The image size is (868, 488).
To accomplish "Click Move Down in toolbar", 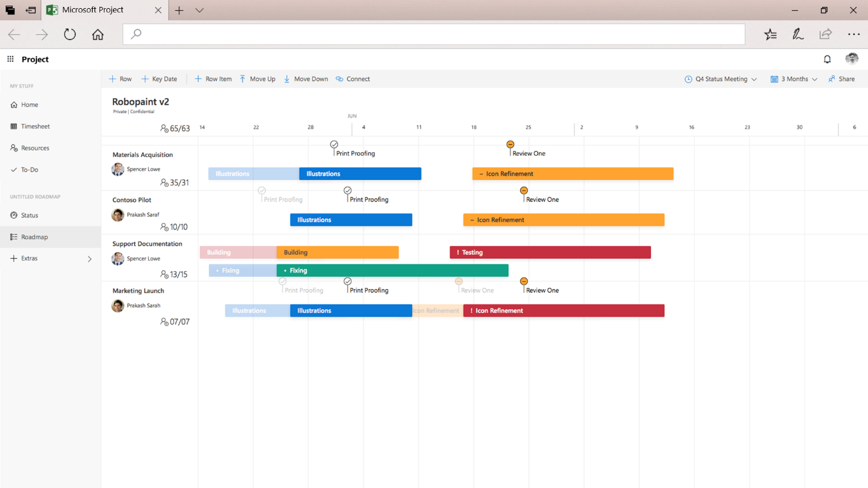I will 306,79.
